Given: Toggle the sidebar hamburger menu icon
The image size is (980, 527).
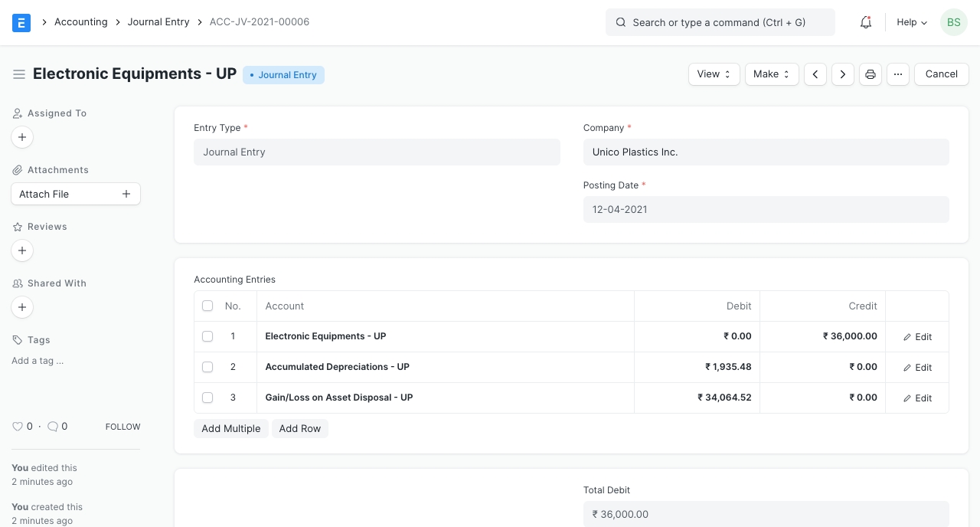Looking at the screenshot, I should [x=19, y=74].
